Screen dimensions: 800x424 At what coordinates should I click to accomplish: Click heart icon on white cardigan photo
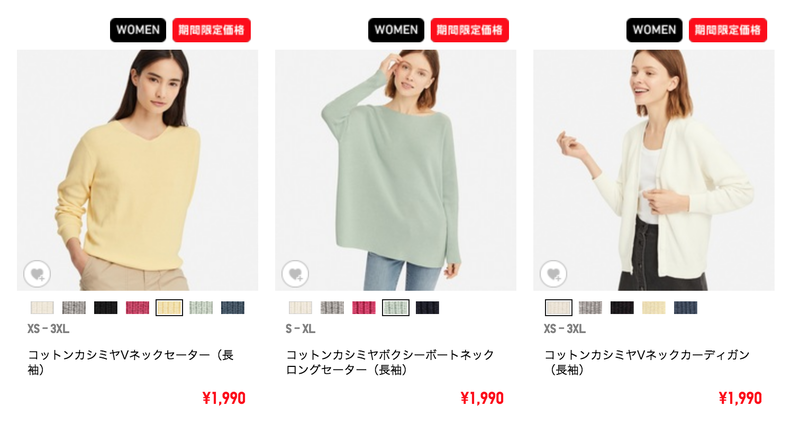click(554, 274)
